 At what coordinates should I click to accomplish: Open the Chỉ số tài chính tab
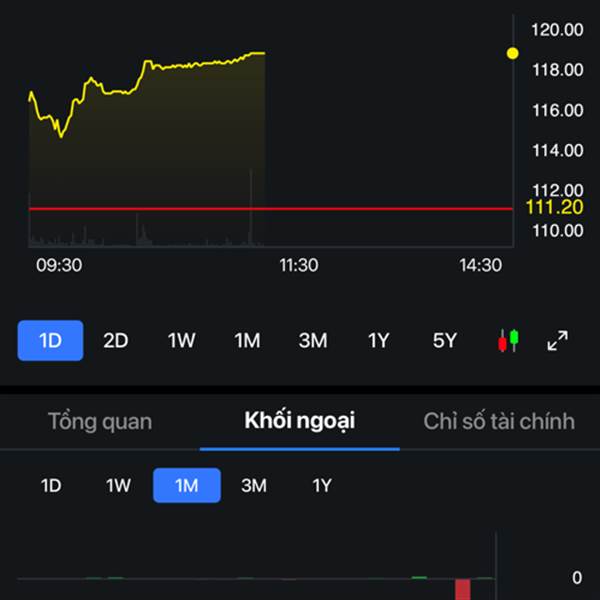[x=499, y=421]
